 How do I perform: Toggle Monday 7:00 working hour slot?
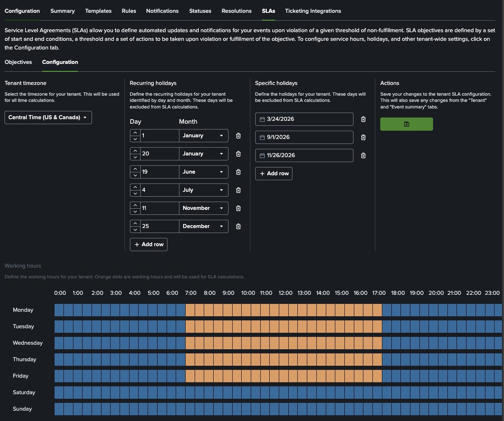190,310
